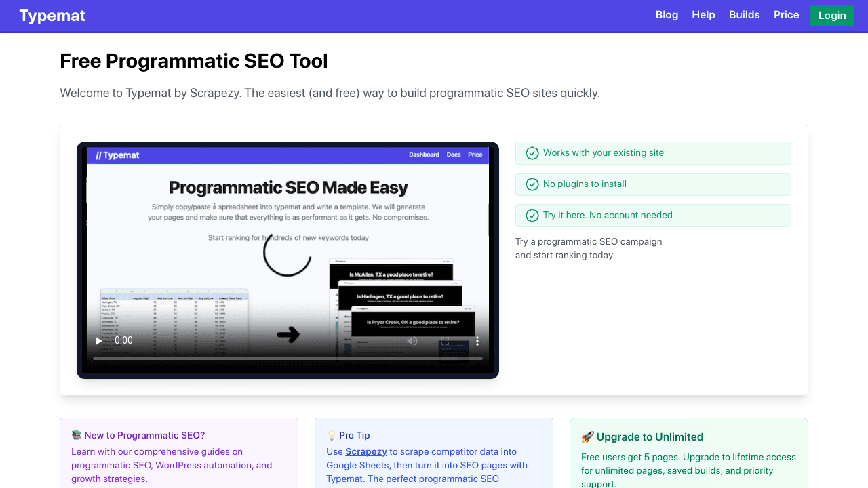868x488 pixels.
Task: Open the video more options menu
Action: (x=477, y=340)
